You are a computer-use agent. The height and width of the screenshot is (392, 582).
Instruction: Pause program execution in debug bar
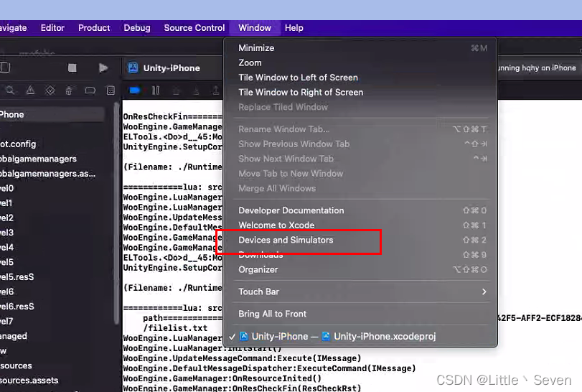click(x=156, y=90)
